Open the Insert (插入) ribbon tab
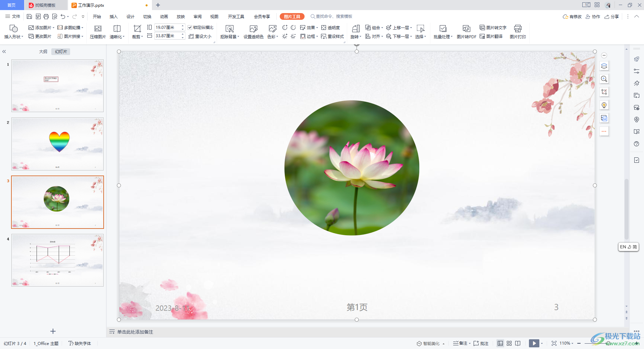644x349 pixels. click(114, 16)
